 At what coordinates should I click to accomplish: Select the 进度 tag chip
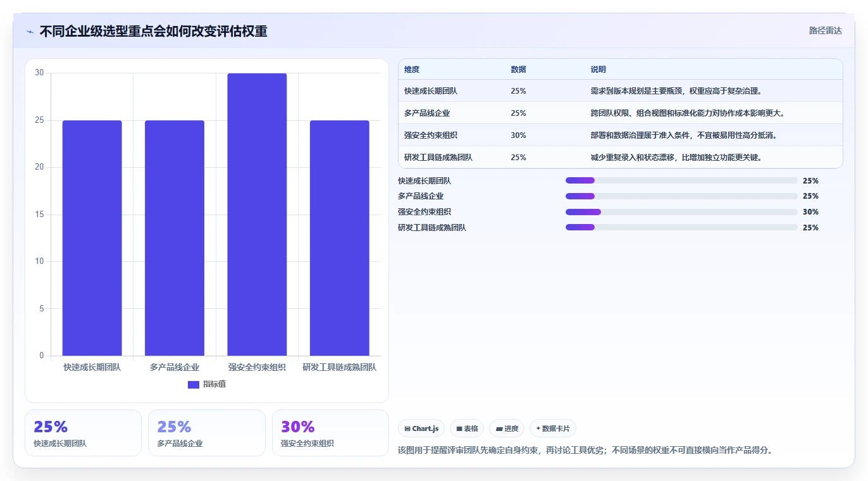507,428
